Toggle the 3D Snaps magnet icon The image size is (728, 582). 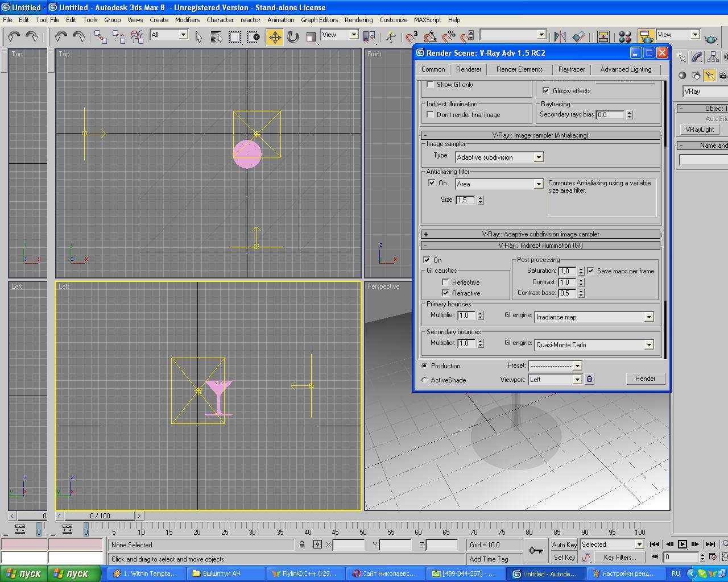(x=412, y=37)
